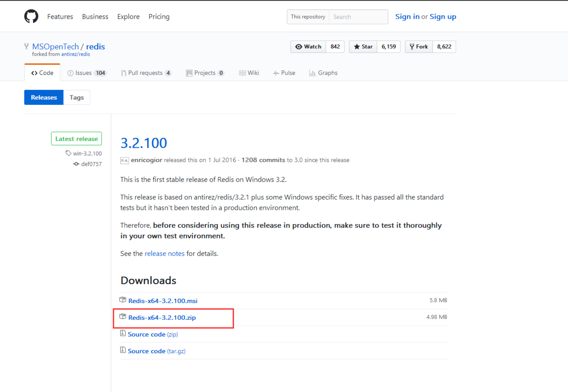
Task: Open the win-3.2.100 tag link
Action: click(87, 153)
